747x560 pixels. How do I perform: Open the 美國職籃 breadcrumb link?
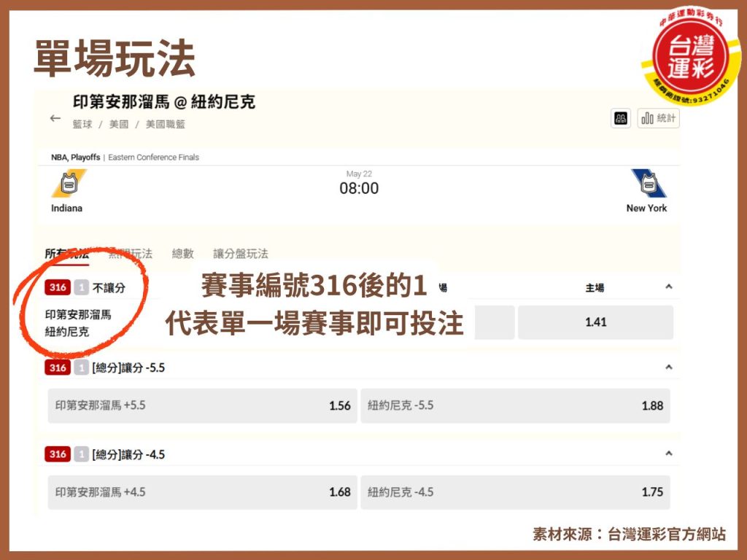click(x=166, y=124)
